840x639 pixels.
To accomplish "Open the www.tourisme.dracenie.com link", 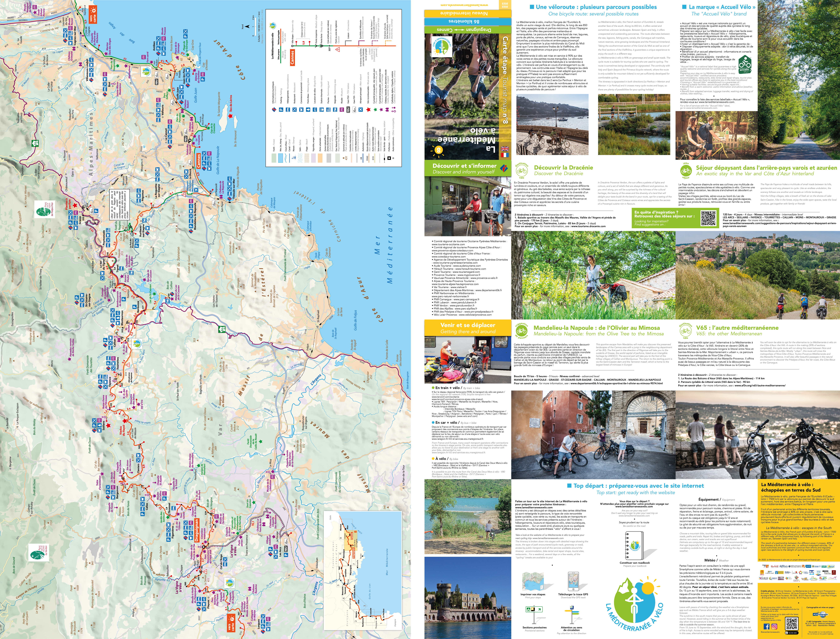I will coord(588,226).
